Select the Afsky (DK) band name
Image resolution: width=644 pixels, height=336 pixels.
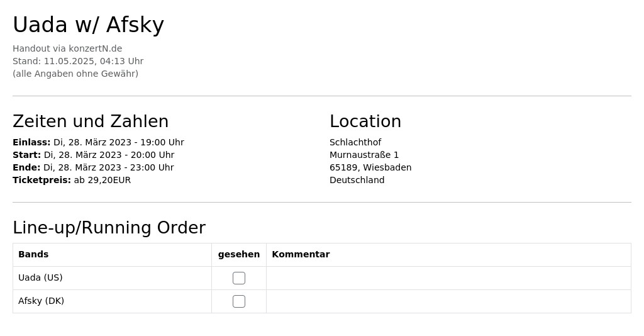[41, 301]
